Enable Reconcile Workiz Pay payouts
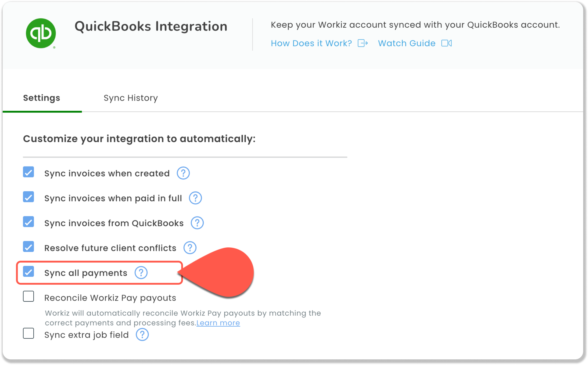Image resolution: width=588 pixels, height=365 pixels. (x=28, y=297)
